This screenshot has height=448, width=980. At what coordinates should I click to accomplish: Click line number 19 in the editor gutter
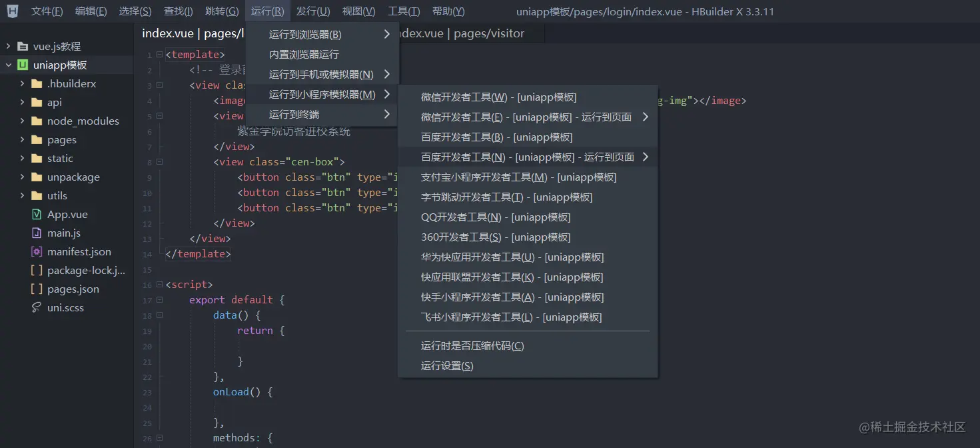[x=148, y=330]
